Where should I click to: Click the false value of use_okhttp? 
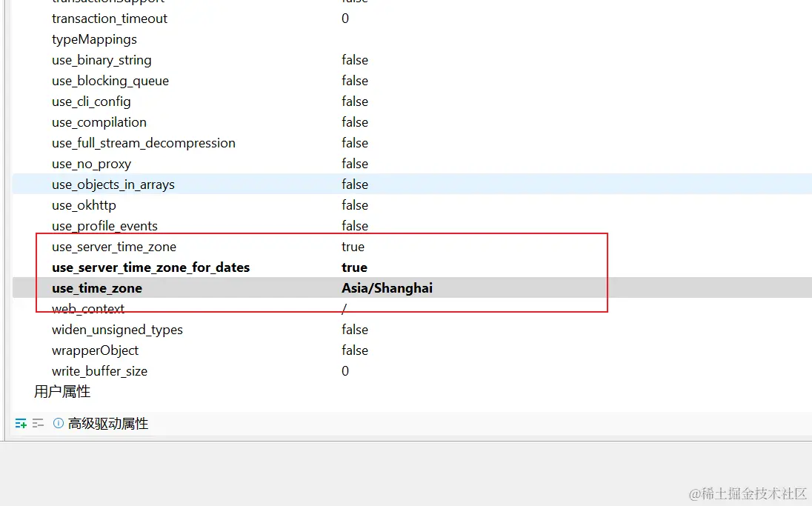[x=355, y=205]
